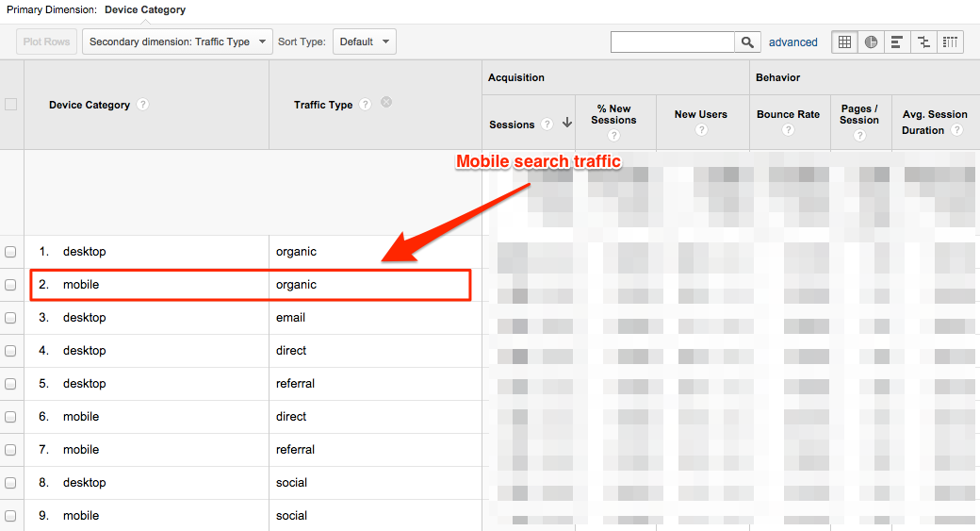980x531 pixels.
Task: Click 'organic' traffic type in row 1
Action: pyautogui.click(x=296, y=252)
